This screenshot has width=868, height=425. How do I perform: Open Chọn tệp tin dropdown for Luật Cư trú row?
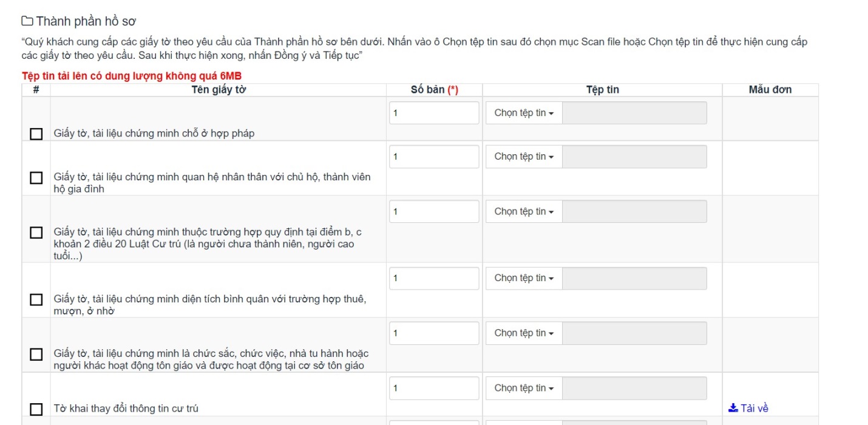(524, 211)
